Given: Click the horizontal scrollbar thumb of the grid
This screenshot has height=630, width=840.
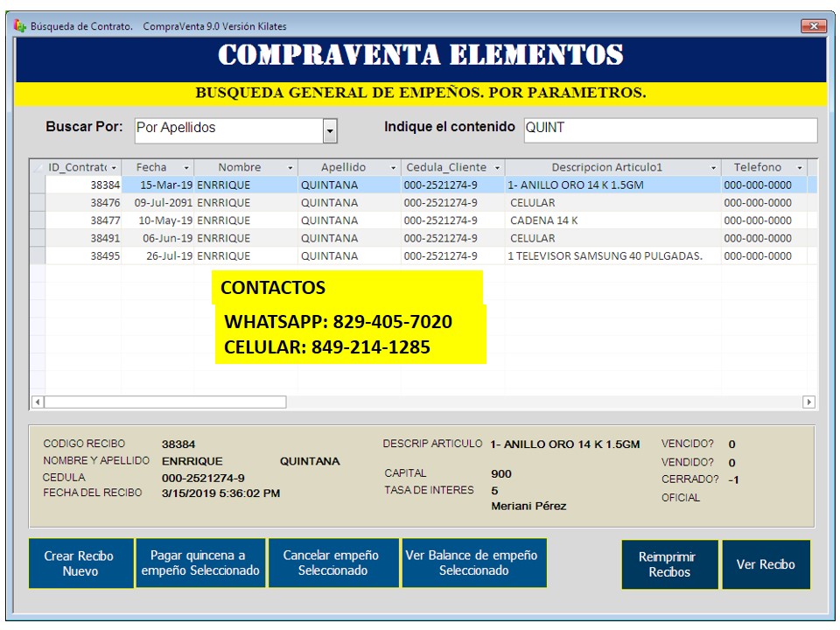Looking at the screenshot, I should 165,402.
